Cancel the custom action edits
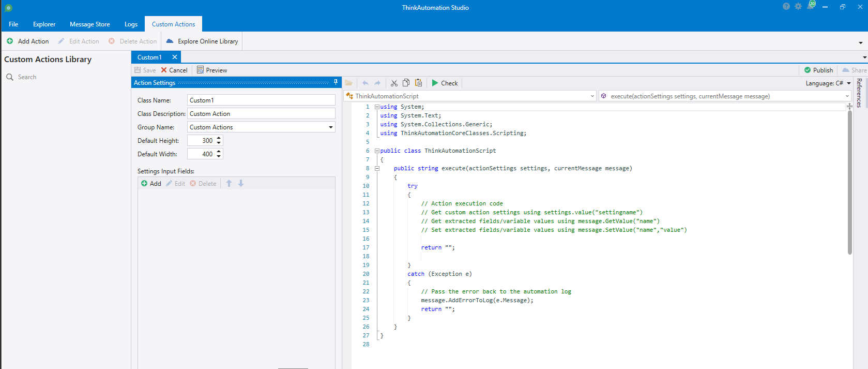 [174, 70]
